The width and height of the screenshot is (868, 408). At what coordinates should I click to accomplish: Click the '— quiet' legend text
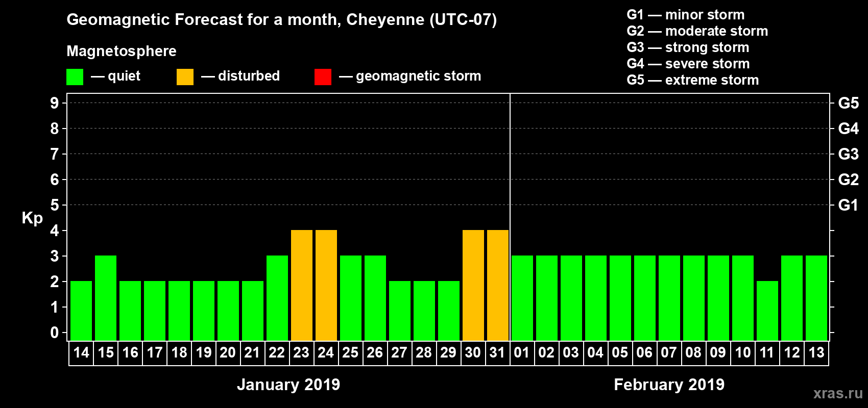(x=115, y=76)
